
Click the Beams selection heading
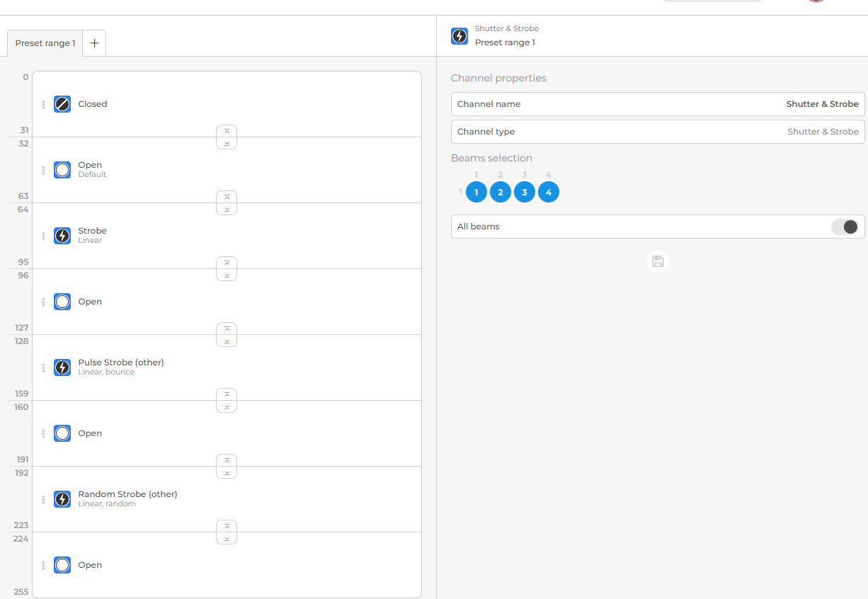[x=491, y=158]
